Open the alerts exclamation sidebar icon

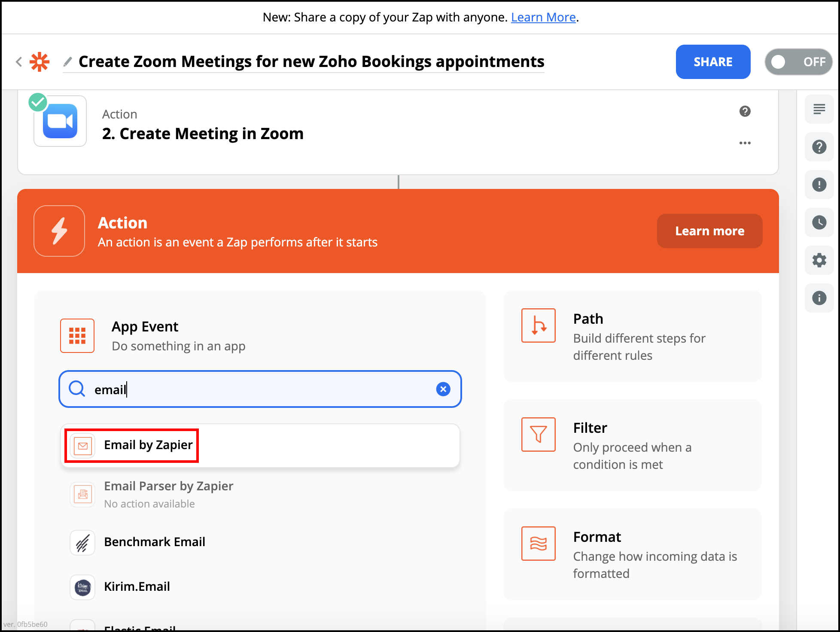click(x=819, y=185)
